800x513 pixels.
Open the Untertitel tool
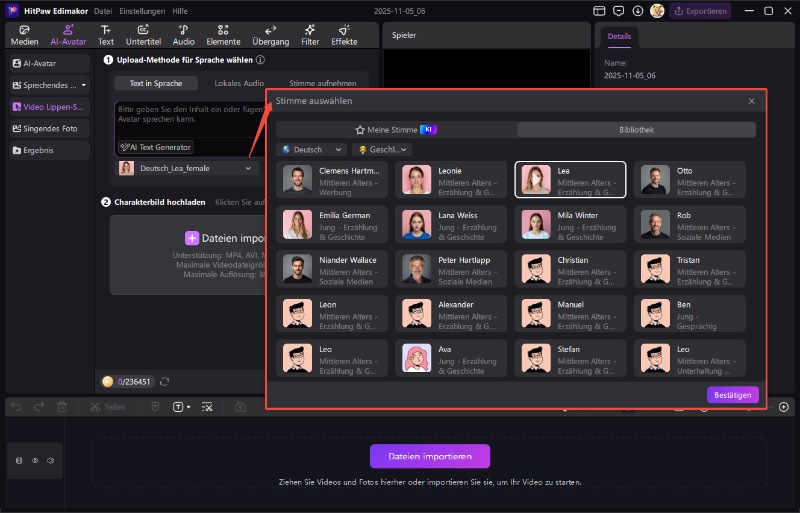[143, 35]
